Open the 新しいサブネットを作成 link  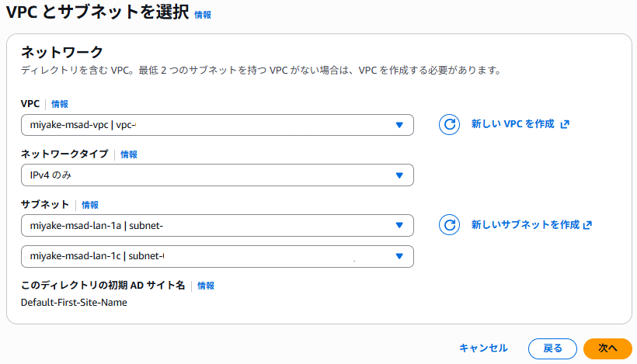tap(525, 225)
